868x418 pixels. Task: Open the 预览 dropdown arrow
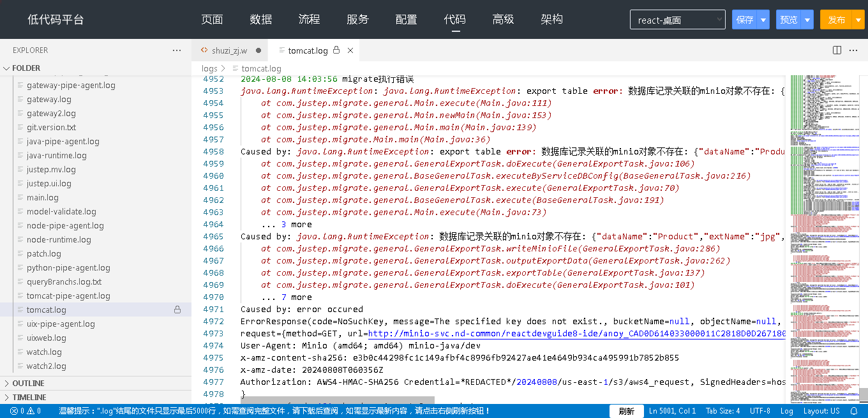point(808,20)
